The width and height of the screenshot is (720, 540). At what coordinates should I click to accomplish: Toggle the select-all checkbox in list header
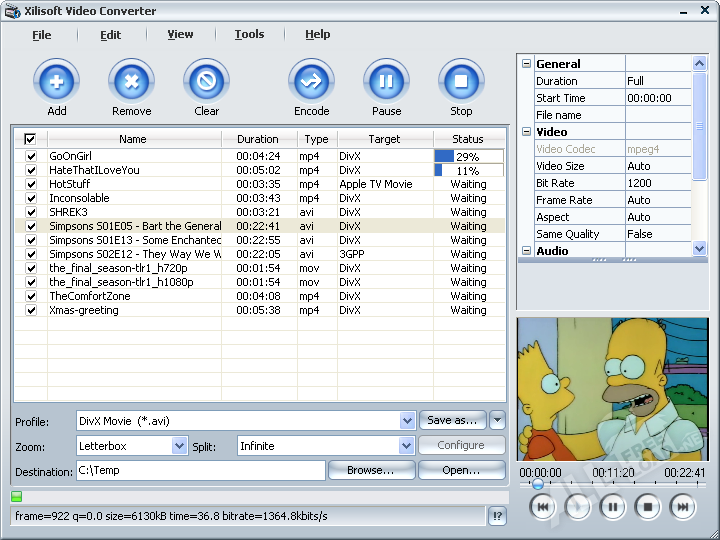coord(30,139)
